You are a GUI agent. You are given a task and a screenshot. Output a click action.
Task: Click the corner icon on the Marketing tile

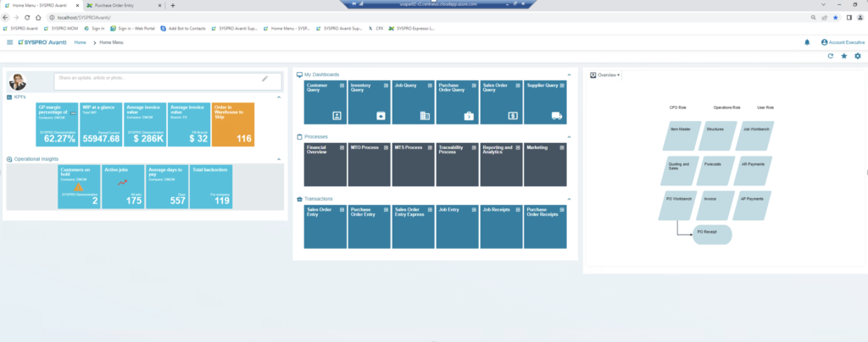[562, 147]
